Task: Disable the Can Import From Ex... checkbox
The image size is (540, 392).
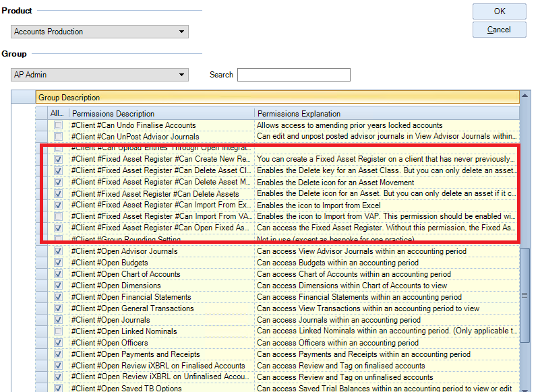Action: point(59,205)
